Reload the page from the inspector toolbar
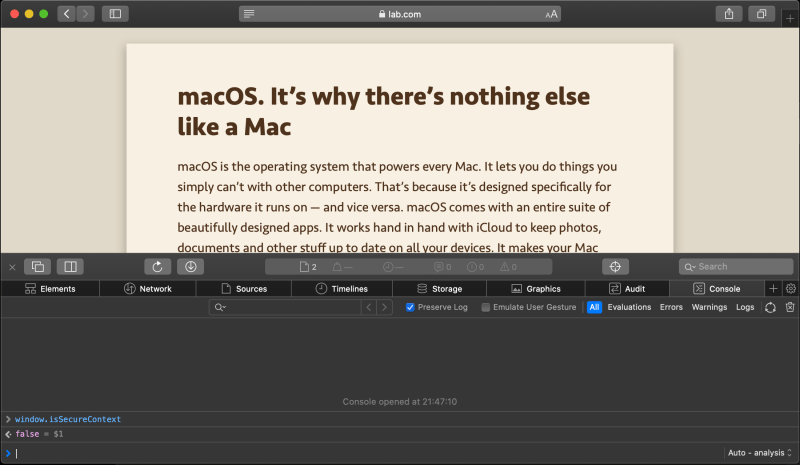This screenshot has width=800, height=465. pyautogui.click(x=157, y=266)
